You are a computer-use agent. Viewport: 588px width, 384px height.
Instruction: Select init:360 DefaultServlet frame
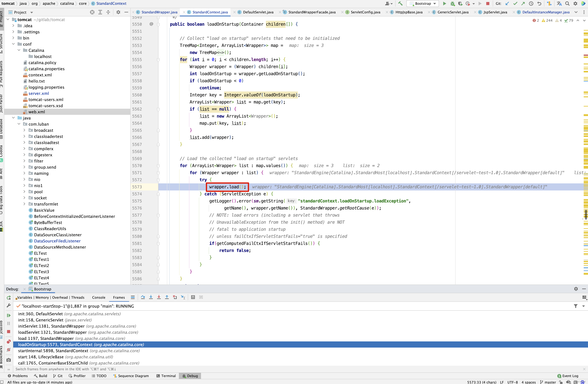tap(300, 314)
